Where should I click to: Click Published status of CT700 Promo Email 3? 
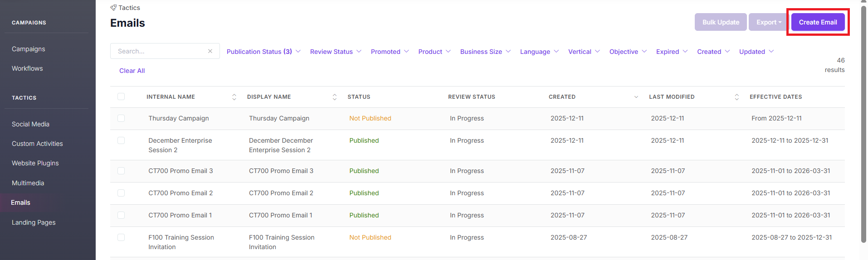click(364, 171)
